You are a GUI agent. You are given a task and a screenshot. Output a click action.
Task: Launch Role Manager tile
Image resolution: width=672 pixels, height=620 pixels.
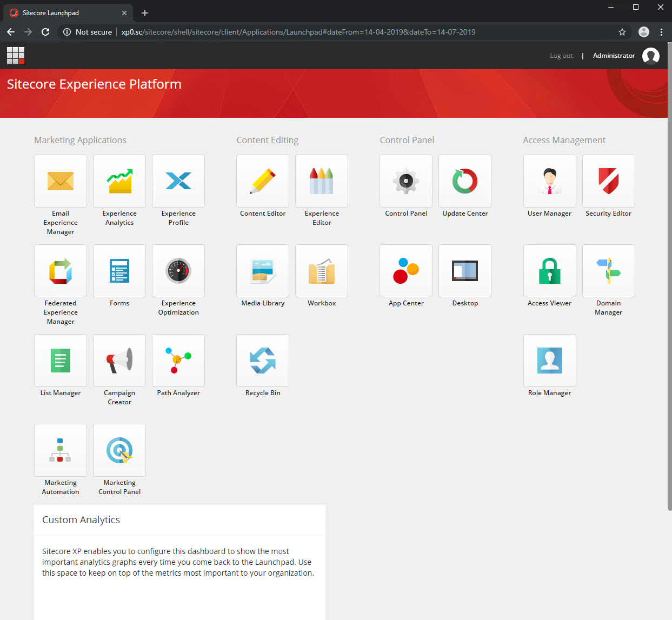click(x=550, y=361)
